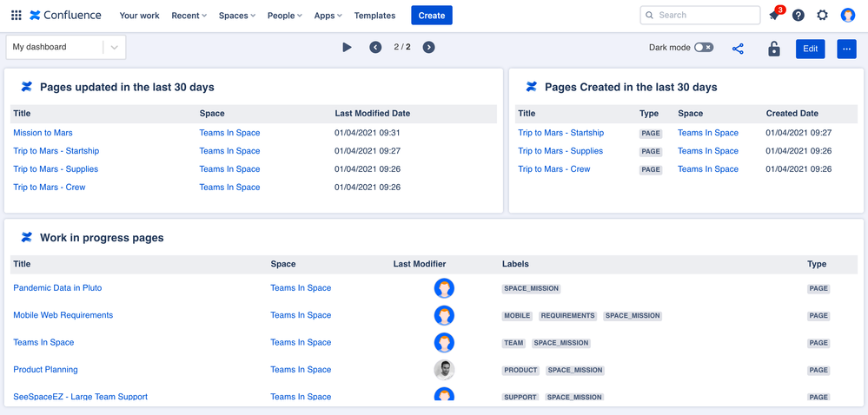Open the user profile avatar
868x415 pixels.
(x=847, y=16)
